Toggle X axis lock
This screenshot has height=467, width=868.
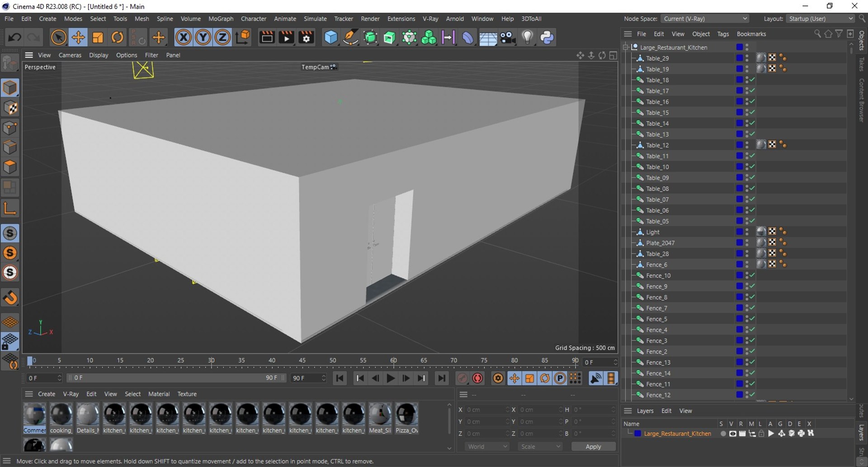click(x=183, y=37)
